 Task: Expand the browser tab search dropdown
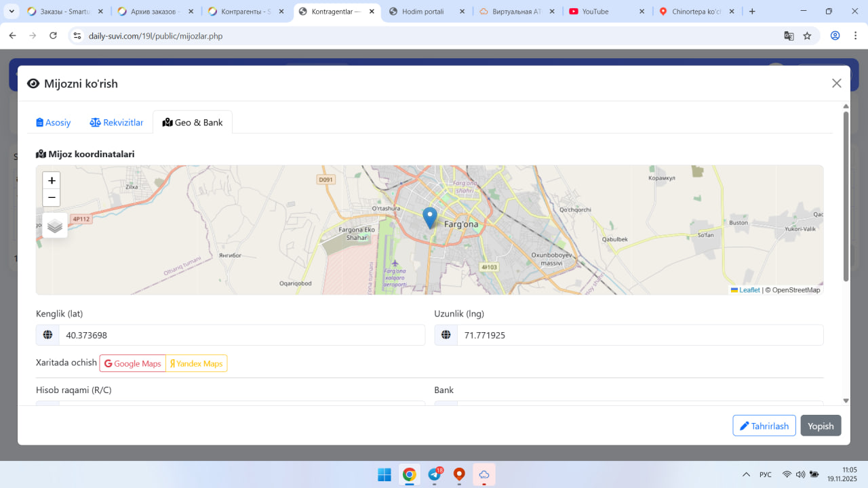pyautogui.click(x=12, y=12)
